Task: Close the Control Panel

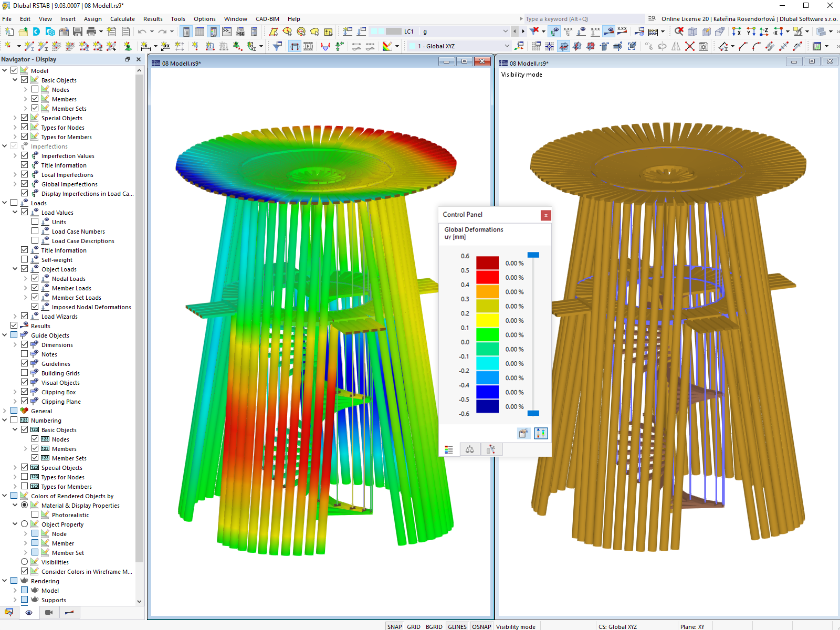Action: (546, 215)
